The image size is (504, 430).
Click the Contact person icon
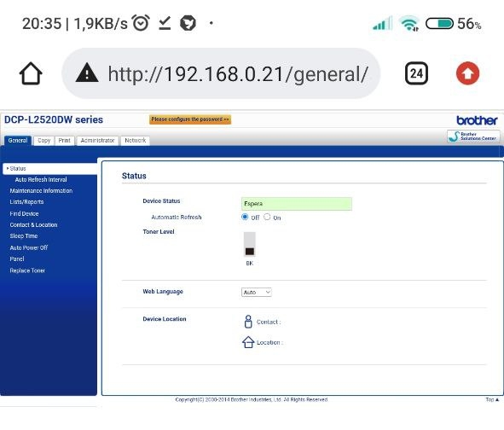tap(248, 322)
